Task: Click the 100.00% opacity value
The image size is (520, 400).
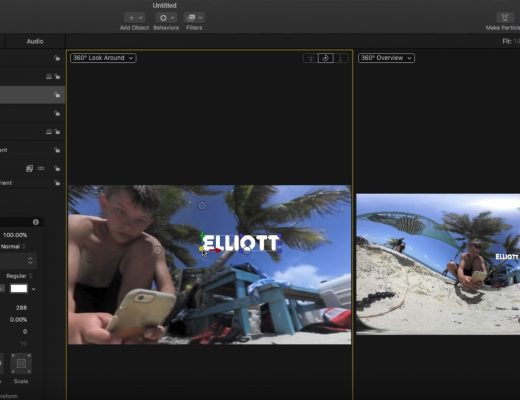Action: [15, 235]
